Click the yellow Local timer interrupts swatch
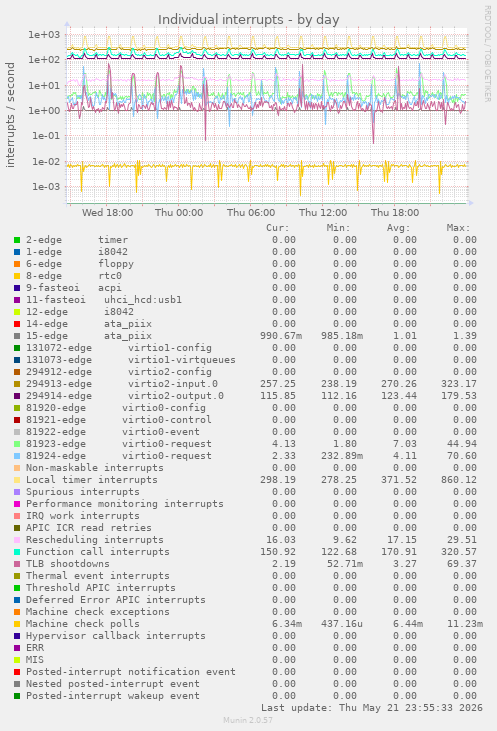Viewport: 497px width, 731px height. 17,480
